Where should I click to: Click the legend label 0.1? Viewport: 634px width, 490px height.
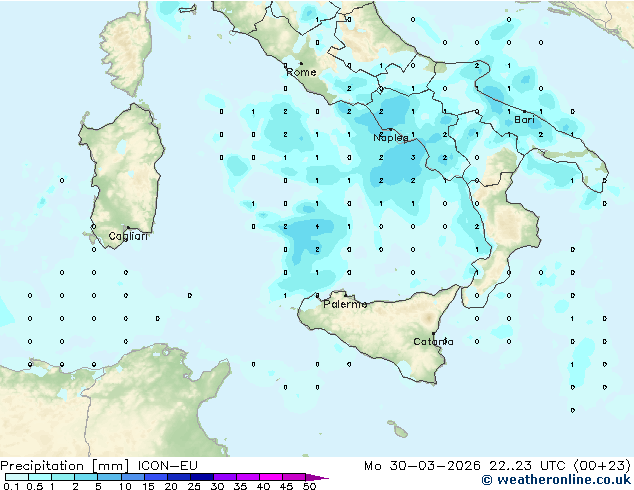pos(11,486)
